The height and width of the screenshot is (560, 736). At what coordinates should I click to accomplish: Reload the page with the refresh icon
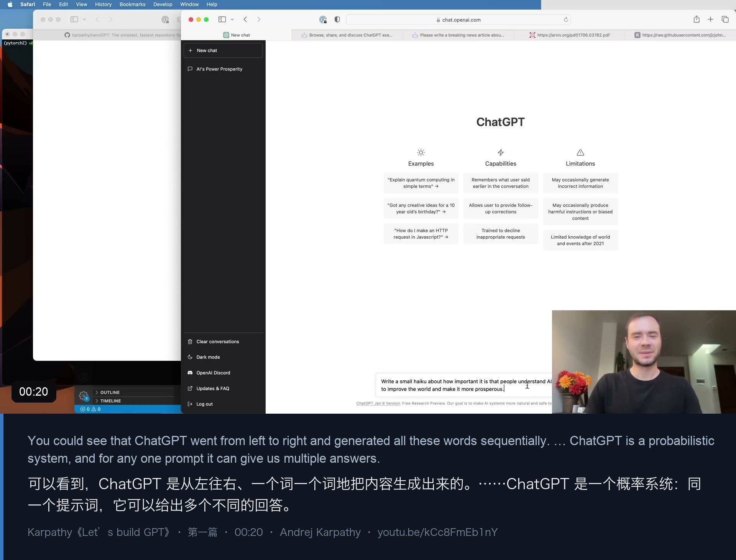[x=566, y=20]
